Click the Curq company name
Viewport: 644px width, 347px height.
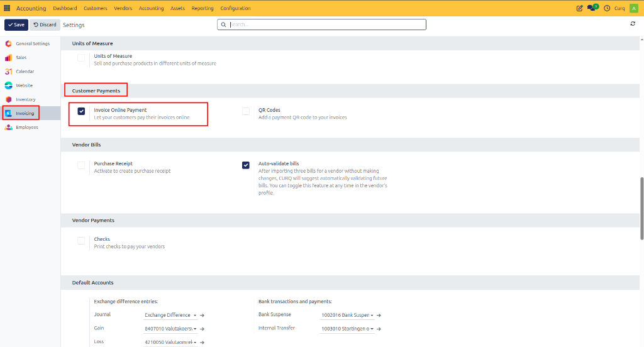coord(619,8)
